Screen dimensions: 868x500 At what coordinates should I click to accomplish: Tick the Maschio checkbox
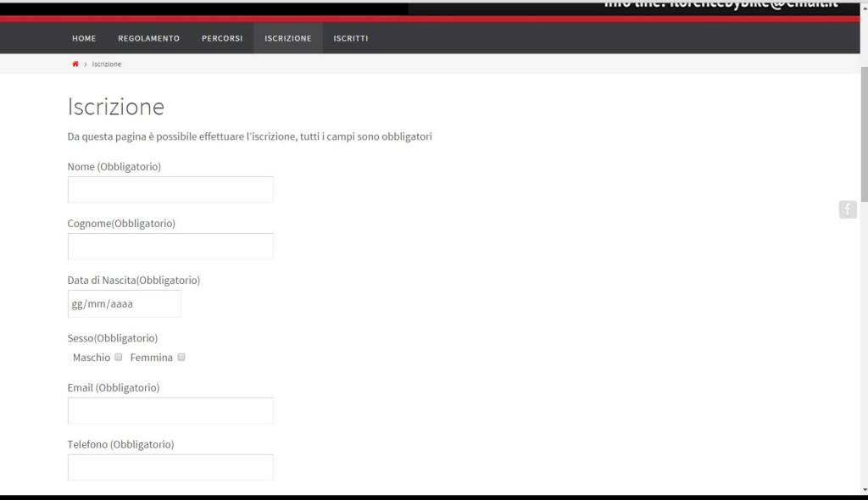(119, 357)
